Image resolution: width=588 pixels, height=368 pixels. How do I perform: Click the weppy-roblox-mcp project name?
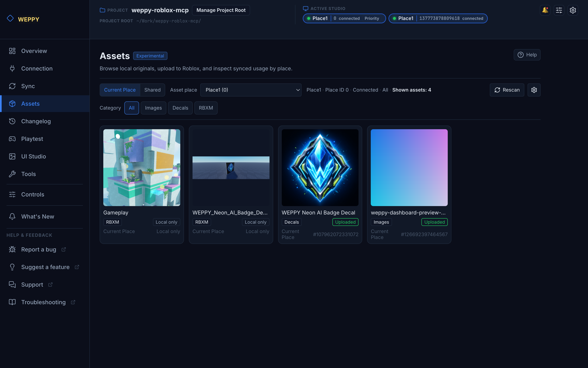coord(160,10)
